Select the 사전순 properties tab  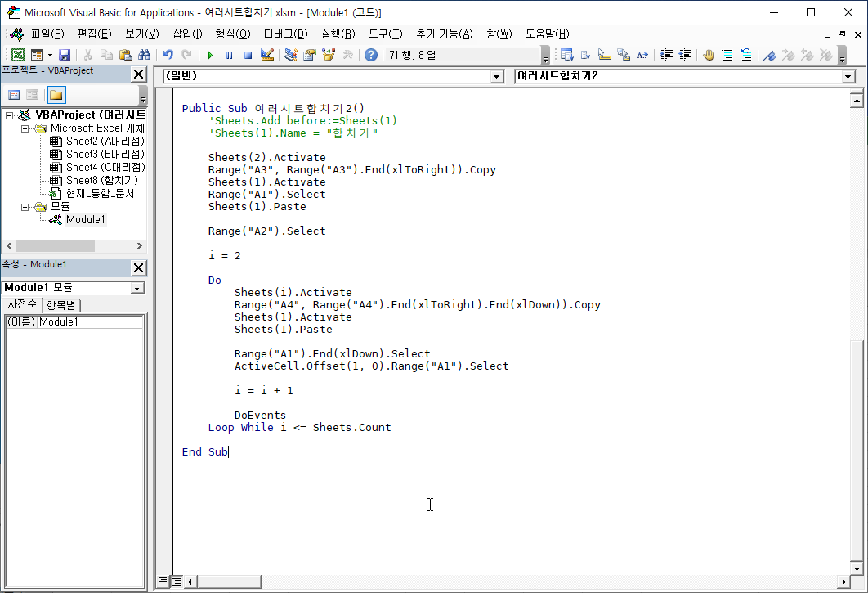coord(22,304)
